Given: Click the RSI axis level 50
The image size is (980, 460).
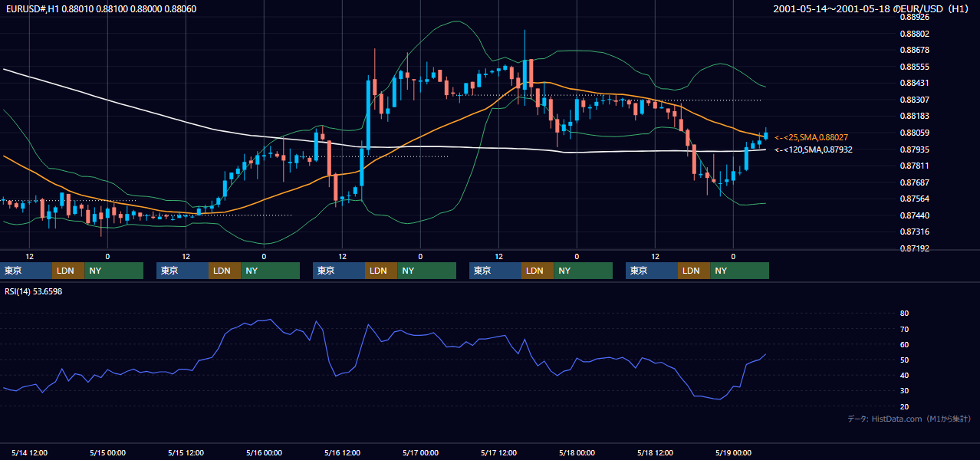Looking at the screenshot, I should coord(905,360).
